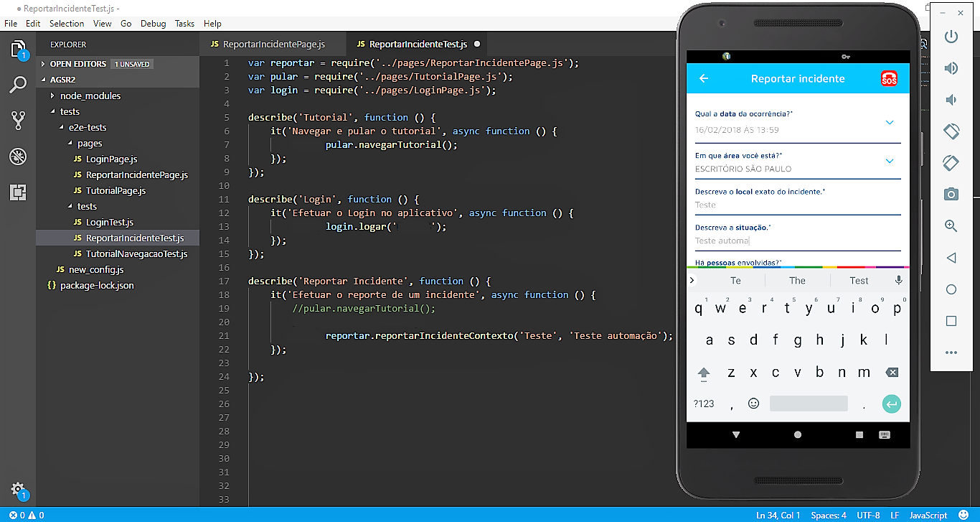Image resolution: width=980 pixels, height=522 pixels.
Task: Tap the backspace key on keyboard
Action: pyautogui.click(x=891, y=373)
